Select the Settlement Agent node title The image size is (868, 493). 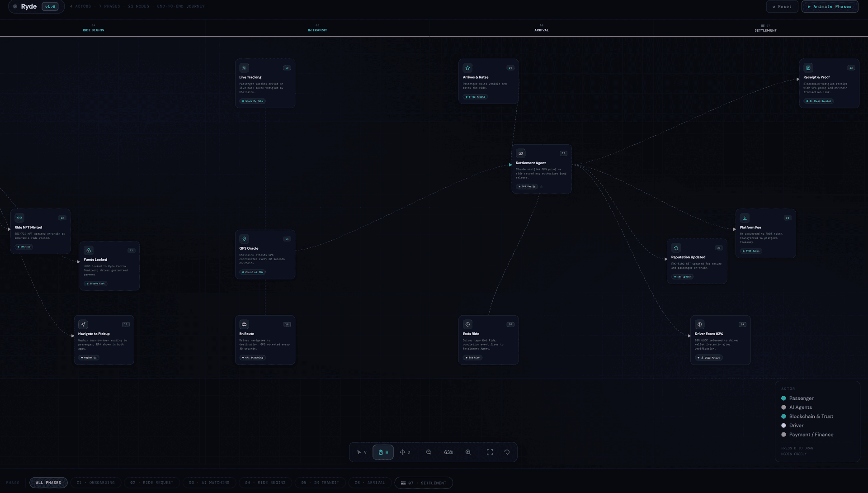pyautogui.click(x=531, y=163)
